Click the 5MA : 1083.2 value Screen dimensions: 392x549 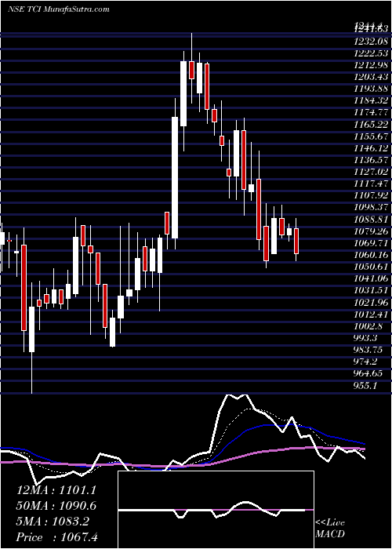click(53, 522)
